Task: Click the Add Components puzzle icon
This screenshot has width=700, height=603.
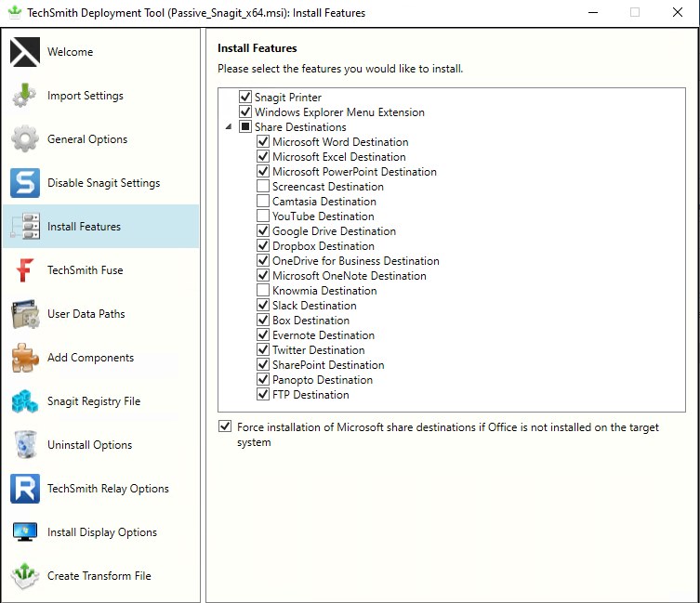Action: tap(24, 358)
